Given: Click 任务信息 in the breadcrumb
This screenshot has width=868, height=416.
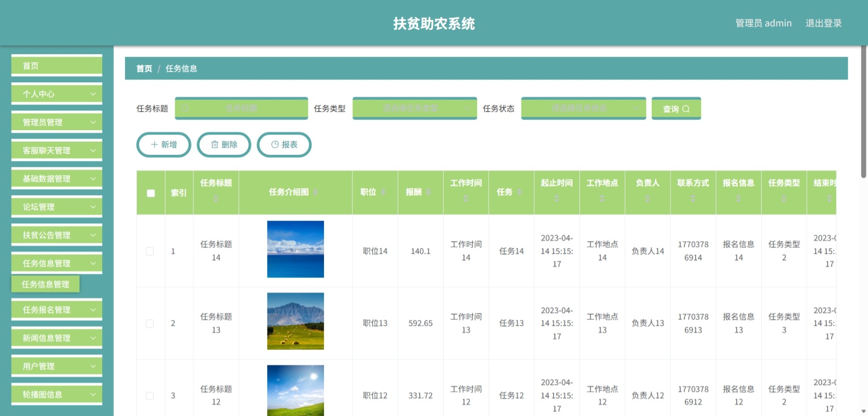Looking at the screenshot, I should pos(181,69).
